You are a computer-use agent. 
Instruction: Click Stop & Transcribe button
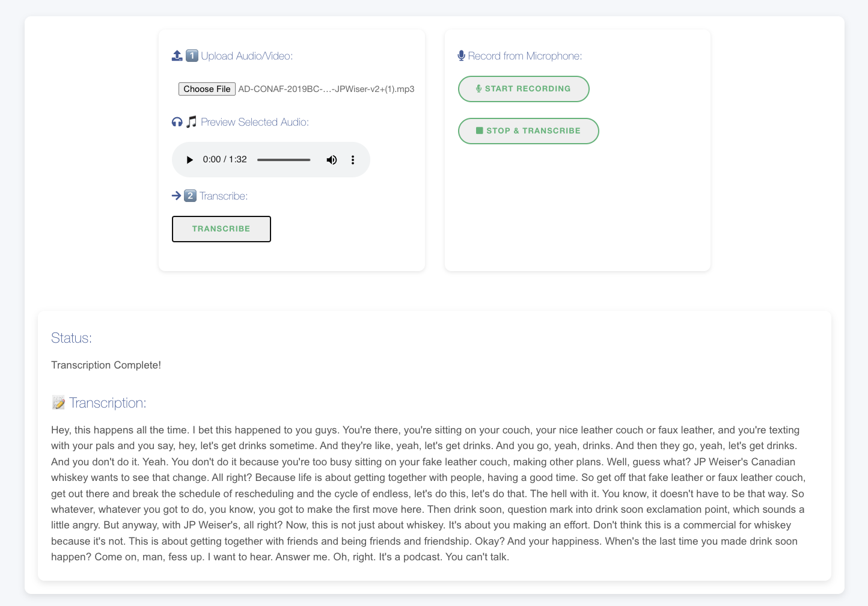pyautogui.click(x=528, y=131)
